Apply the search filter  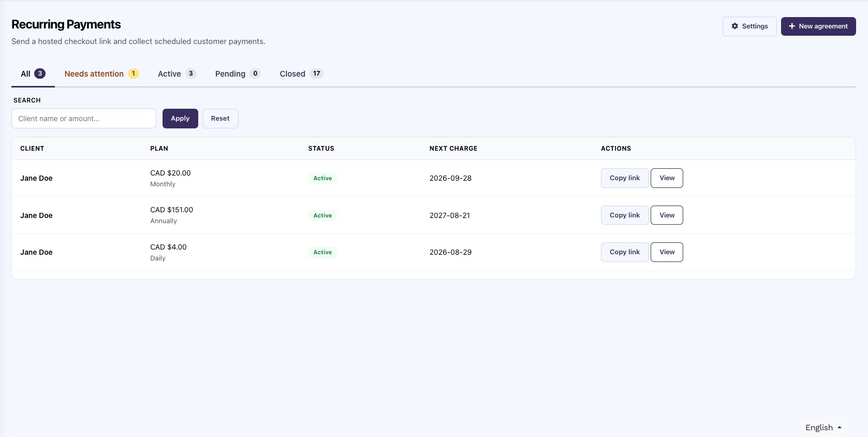pos(180,119)
